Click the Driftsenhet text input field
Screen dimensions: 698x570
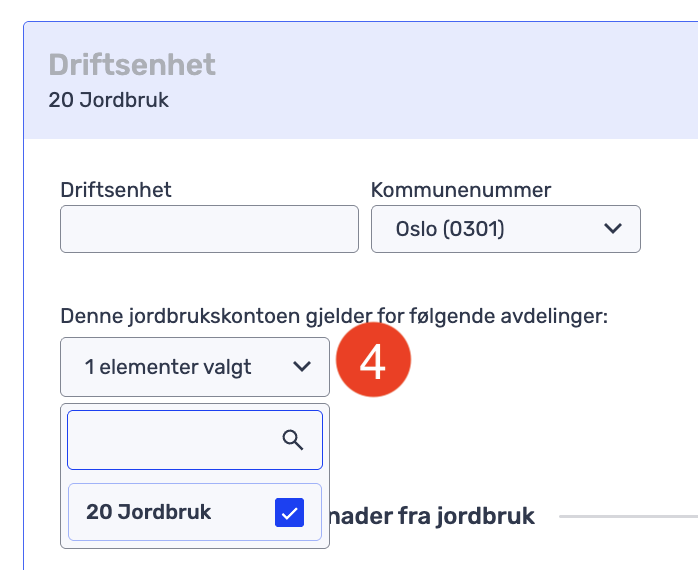coord(209,229)
